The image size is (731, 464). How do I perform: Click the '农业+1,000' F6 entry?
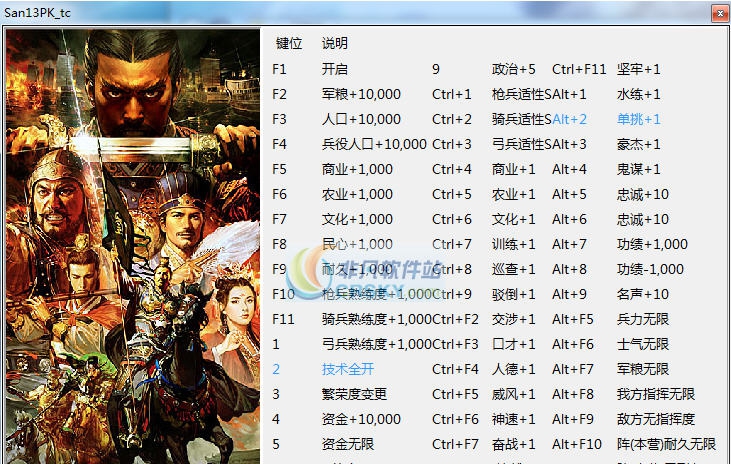tap(357, 194)
